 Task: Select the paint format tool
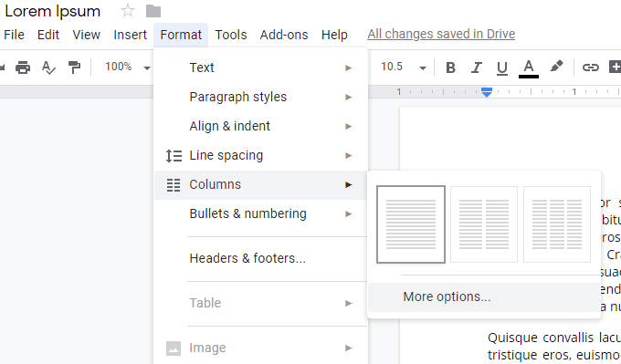(x=74, y=68)
